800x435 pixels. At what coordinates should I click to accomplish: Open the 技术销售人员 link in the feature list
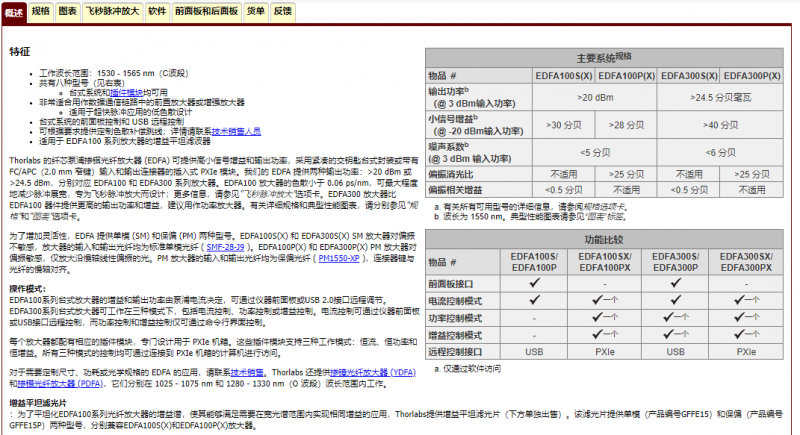[x=236, y=131]
